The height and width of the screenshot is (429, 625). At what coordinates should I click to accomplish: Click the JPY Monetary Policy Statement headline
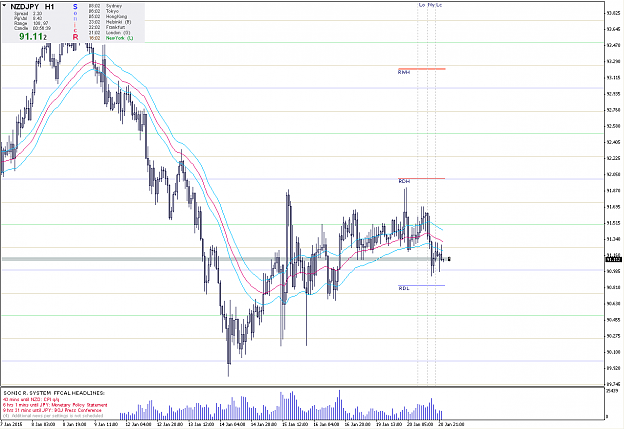(55, 405)
